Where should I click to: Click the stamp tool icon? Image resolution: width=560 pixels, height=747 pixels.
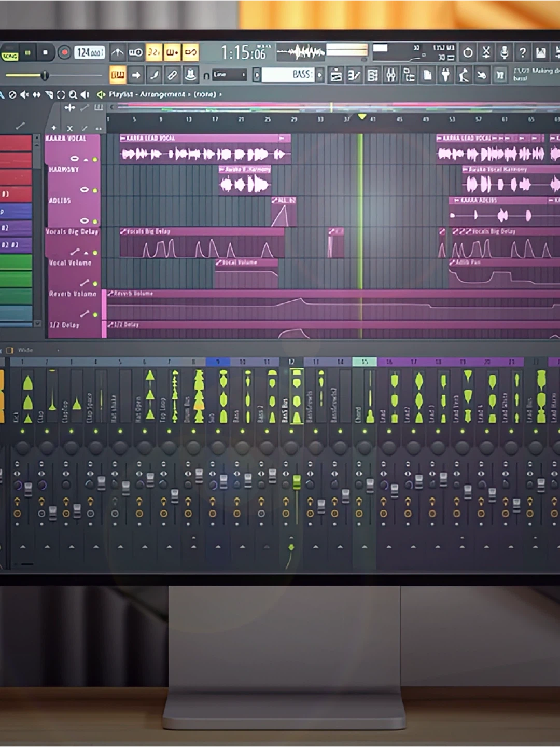pos(190,75)
